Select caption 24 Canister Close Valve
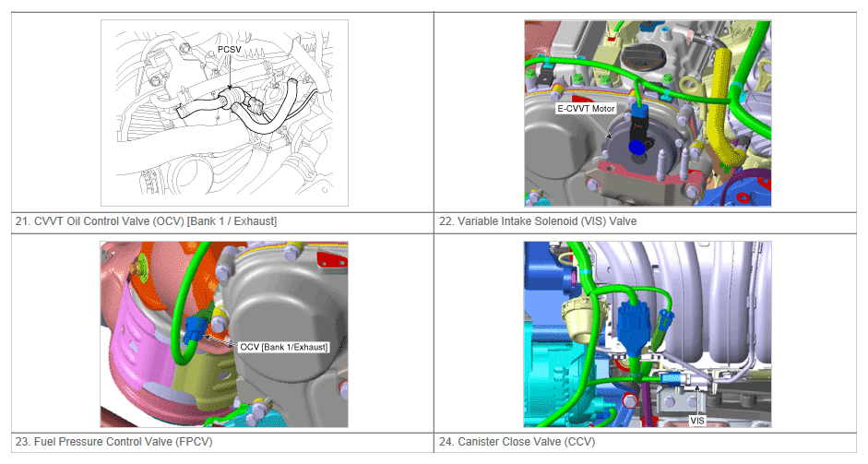 pos(519,442)
